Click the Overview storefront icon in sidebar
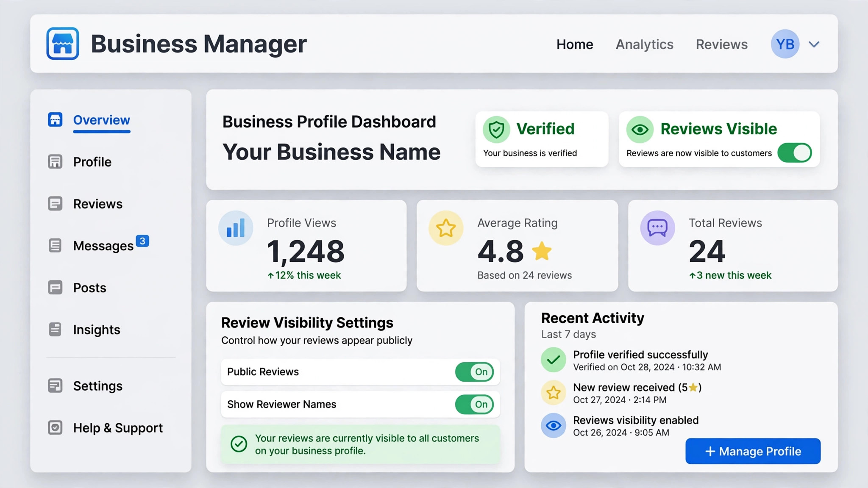The height and width of the screenshot is (488, 868). click(55, 120)
